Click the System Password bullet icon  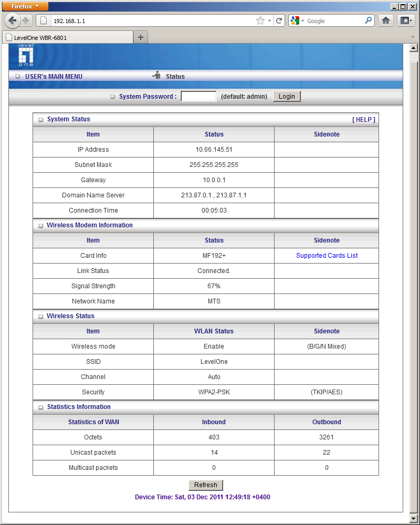[112, 97]
